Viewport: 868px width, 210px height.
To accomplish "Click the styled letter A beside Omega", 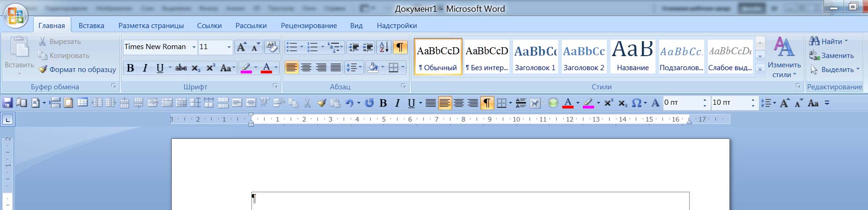I will pos(655,103).
